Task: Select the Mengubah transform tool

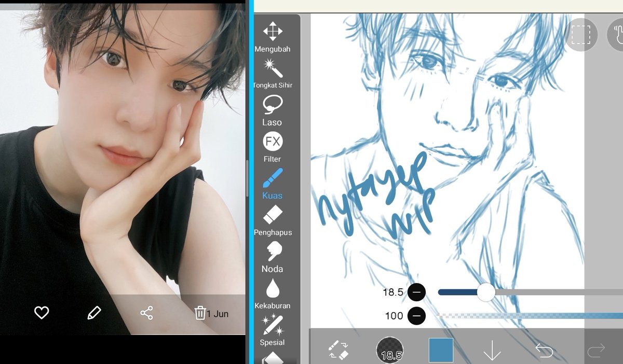Action: (x=273, y=37)
